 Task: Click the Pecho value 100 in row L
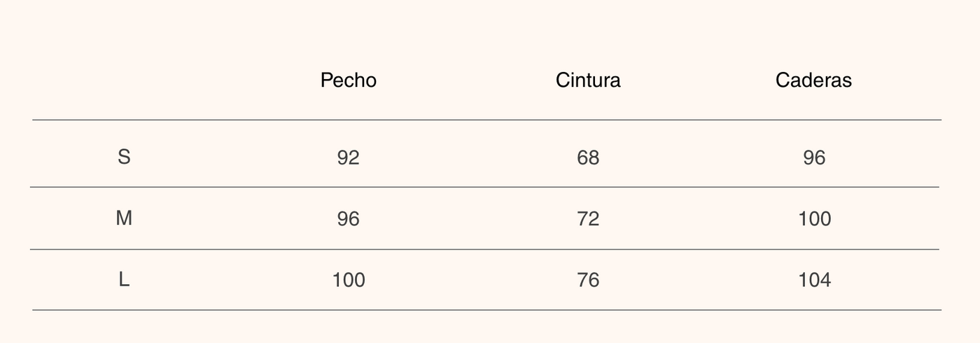click(x=349, y=280)
